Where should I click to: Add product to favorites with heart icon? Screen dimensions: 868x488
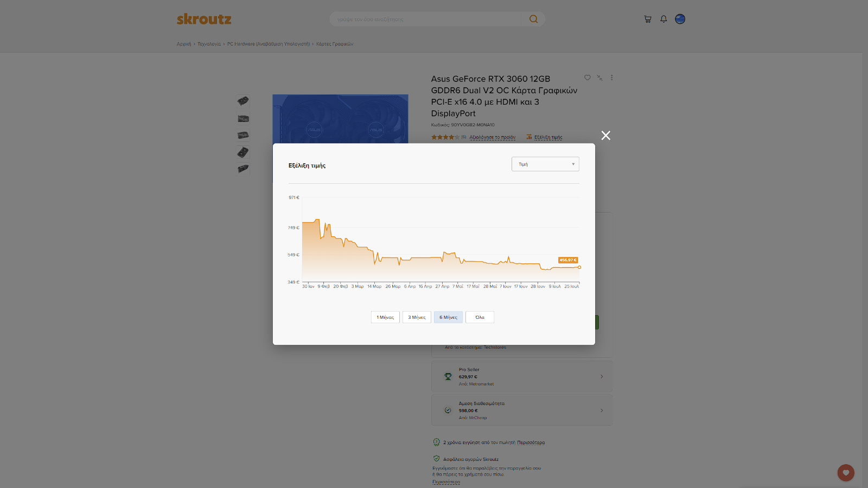click(x=587, y=78)
